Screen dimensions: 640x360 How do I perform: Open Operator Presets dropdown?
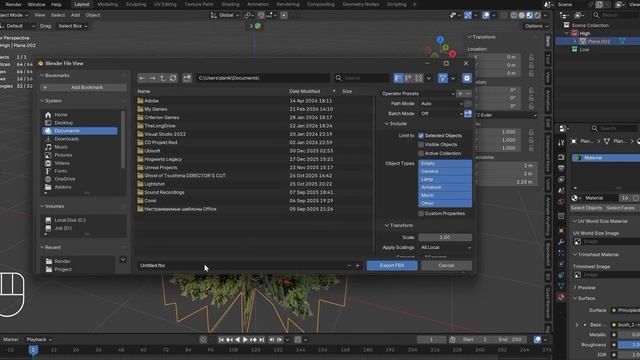tap(418, 93)
